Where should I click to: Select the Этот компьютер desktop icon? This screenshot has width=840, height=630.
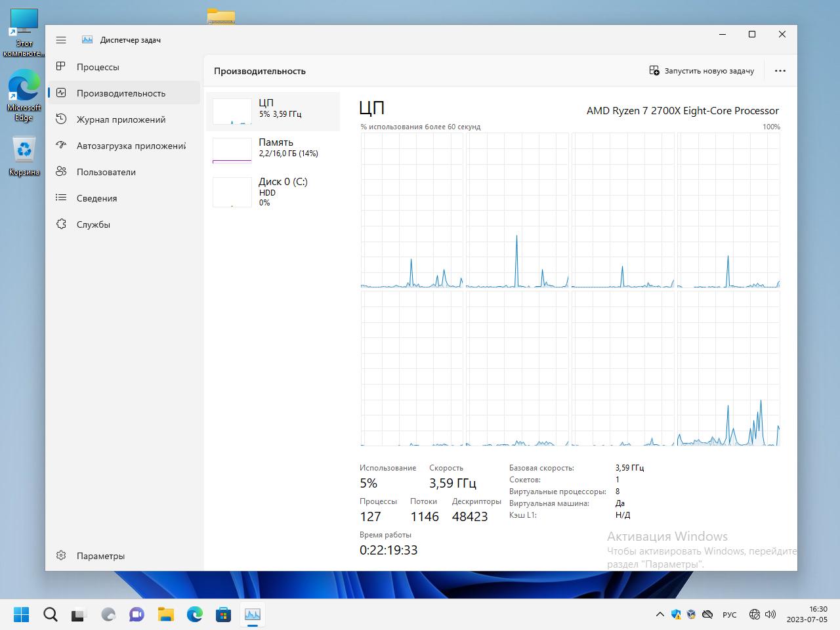point(24,33)
